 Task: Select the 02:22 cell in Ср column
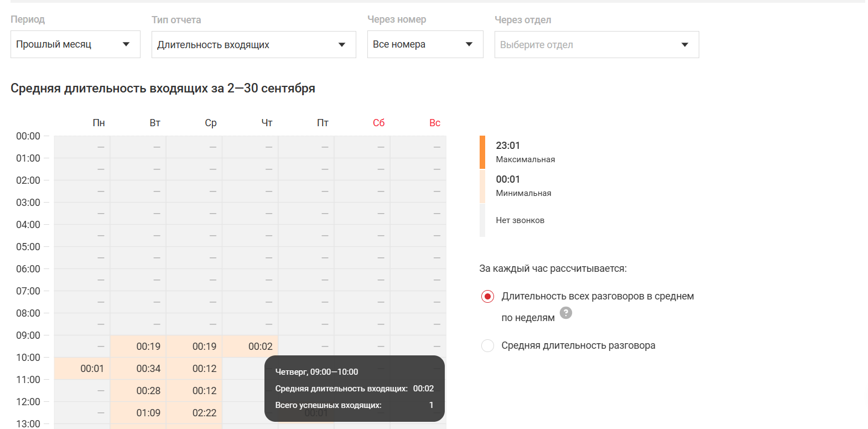pos(194,413)
